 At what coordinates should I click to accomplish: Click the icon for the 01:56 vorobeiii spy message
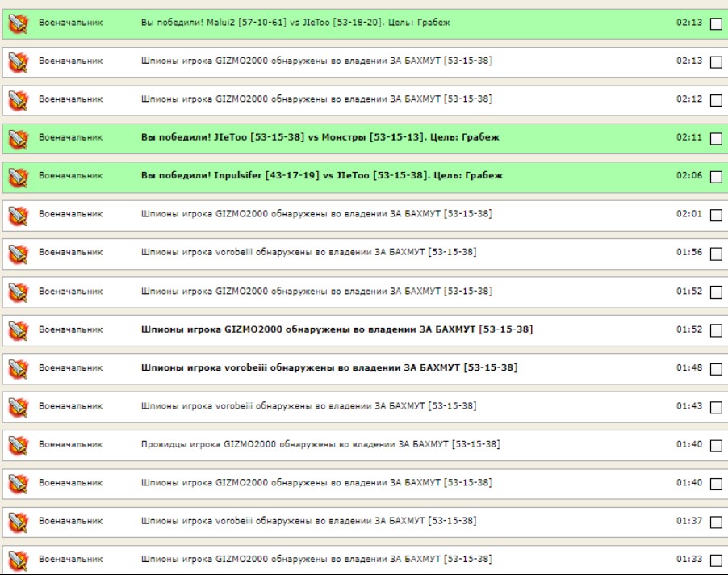(18, 254)
